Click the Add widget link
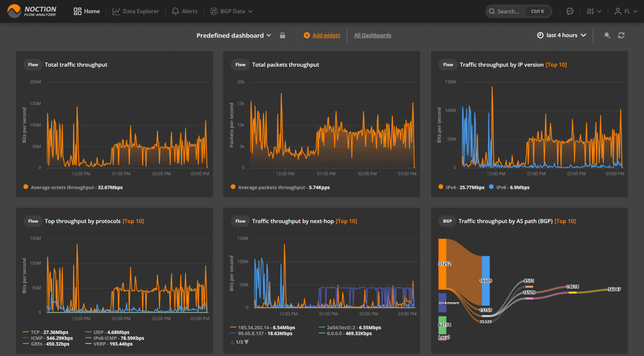 [x=326, y=35]
